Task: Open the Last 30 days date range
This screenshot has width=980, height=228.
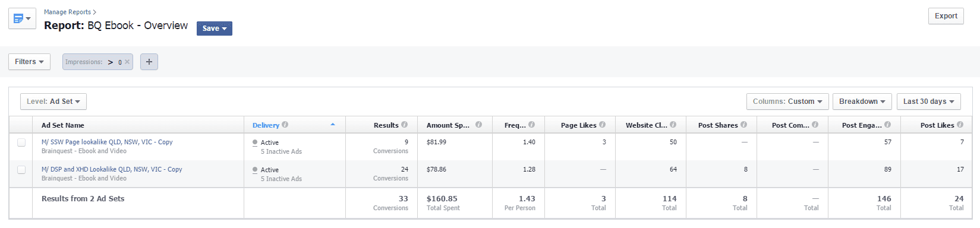Action: 929,102
